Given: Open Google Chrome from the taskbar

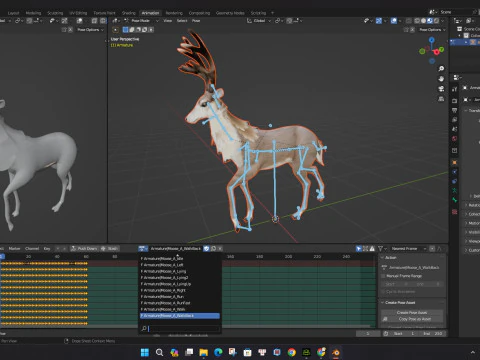Looking at the screenshot, I should 292,352.
